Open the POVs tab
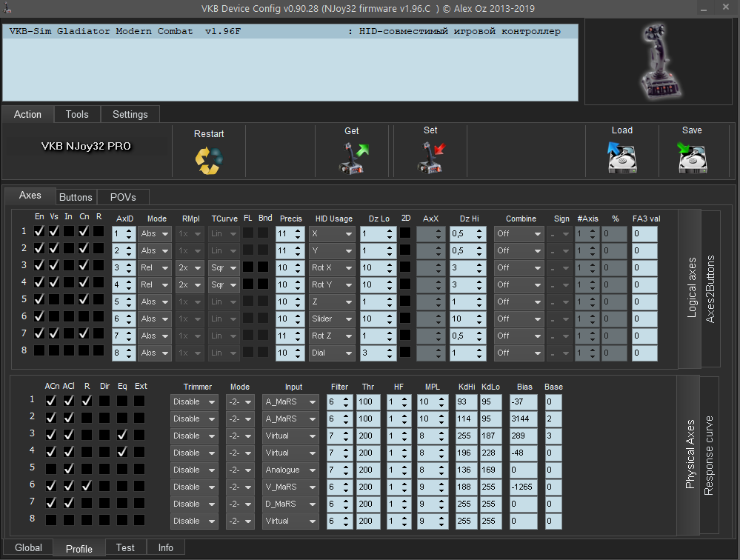This screenshot has height=560, width=740. click(x=123, y=197)
